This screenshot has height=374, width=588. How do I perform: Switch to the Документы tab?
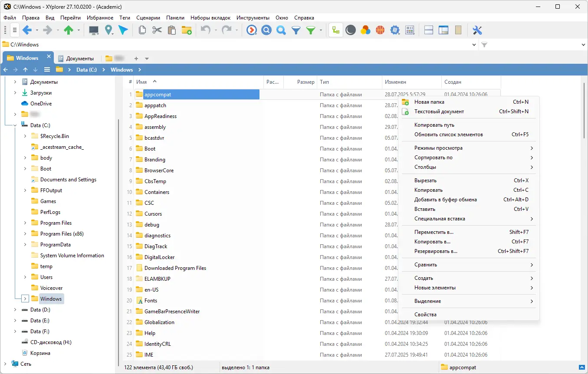[76, 58]
